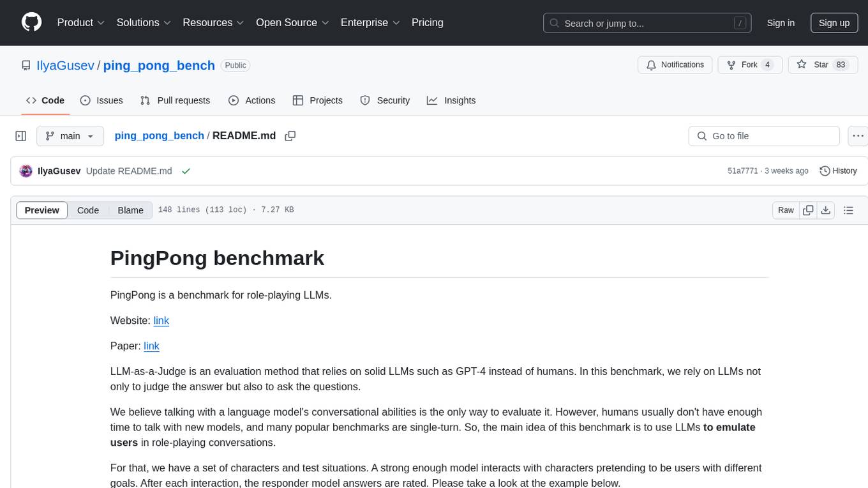The image size is (868, 488).
Task: Go to ping_pong_bench folder in breadcrumb
Action: point(160,136)
